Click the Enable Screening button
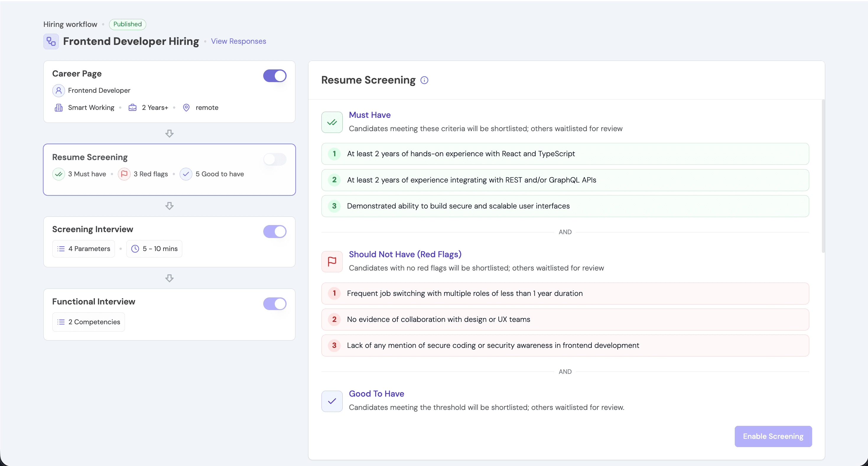The image size is (868, 466). pyautogui.click(x=773, y=436)
